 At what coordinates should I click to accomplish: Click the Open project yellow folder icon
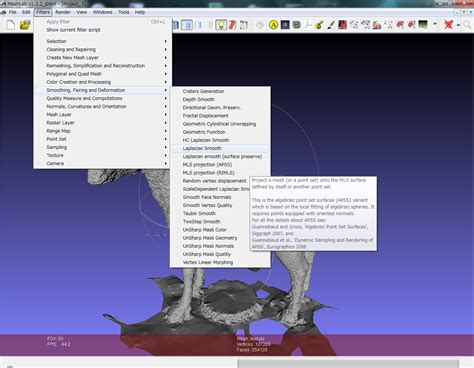[25, 25]
